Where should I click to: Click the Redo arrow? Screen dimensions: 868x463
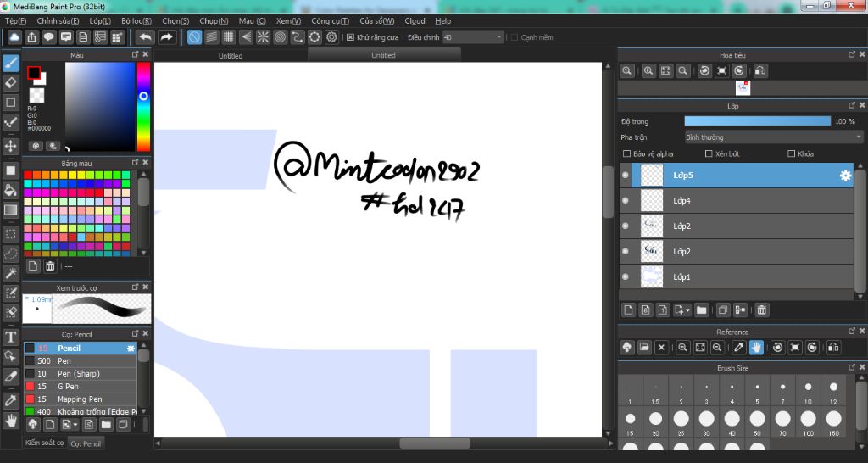coord(166,37)
